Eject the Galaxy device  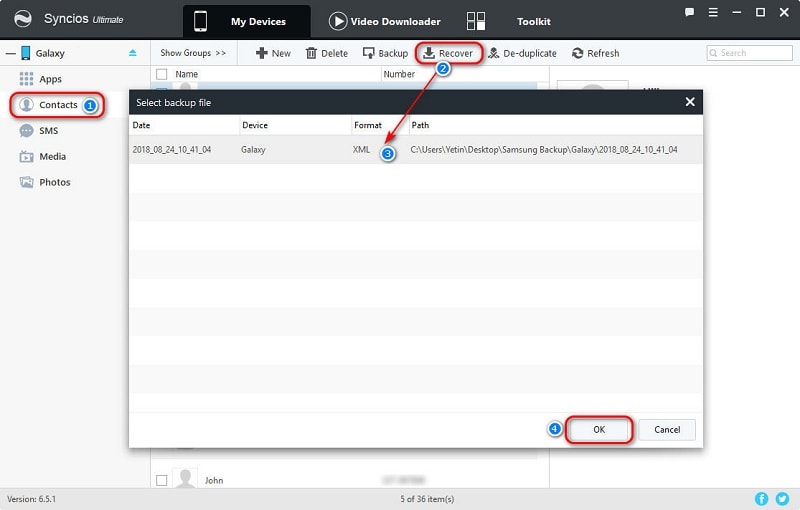click(133, 53)
